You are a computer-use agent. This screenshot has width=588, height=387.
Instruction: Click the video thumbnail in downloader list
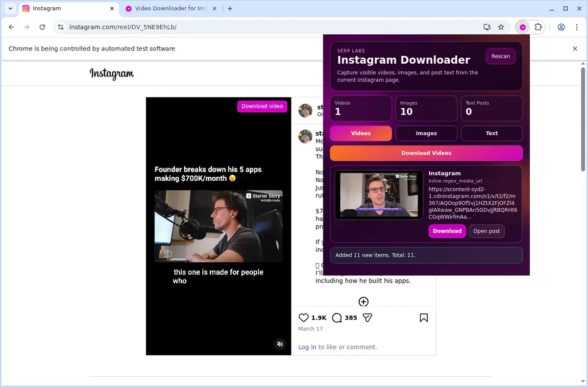(379, 194)
